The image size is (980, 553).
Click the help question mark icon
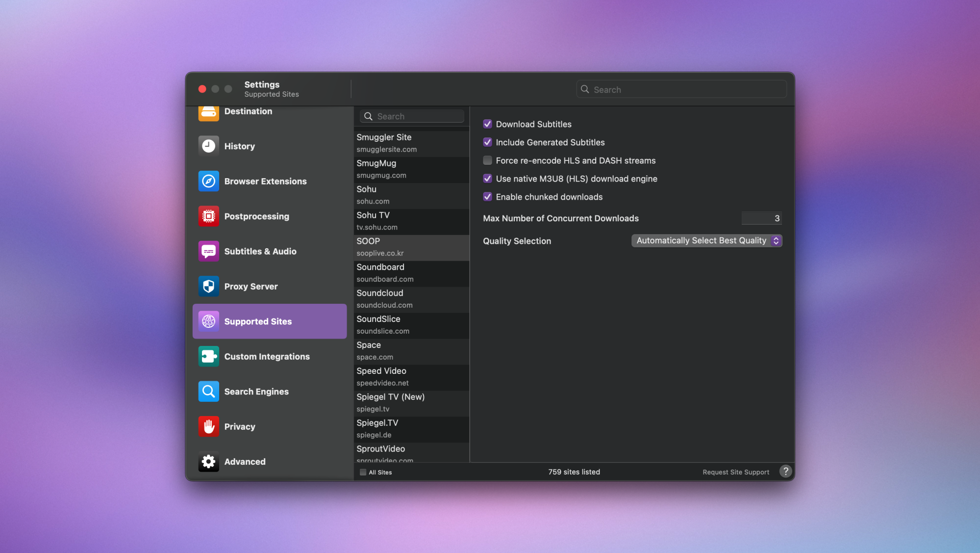pos(785,471)
